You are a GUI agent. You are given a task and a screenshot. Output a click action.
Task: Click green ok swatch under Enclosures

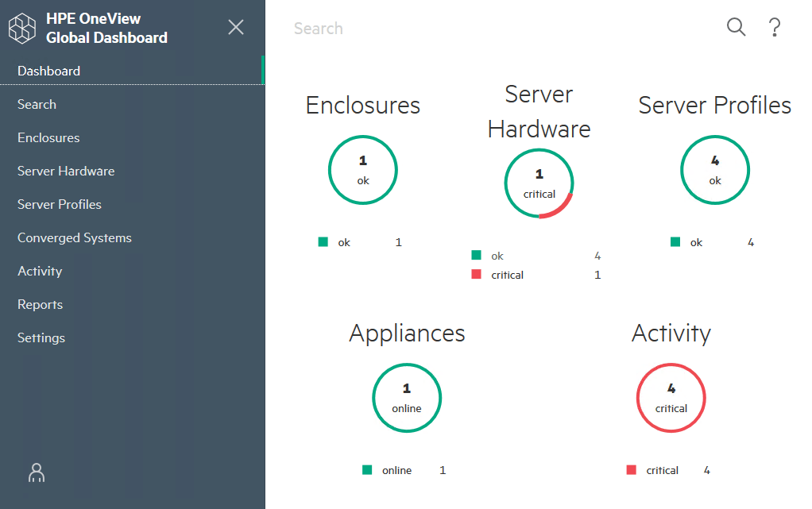[x=323, y=242]
